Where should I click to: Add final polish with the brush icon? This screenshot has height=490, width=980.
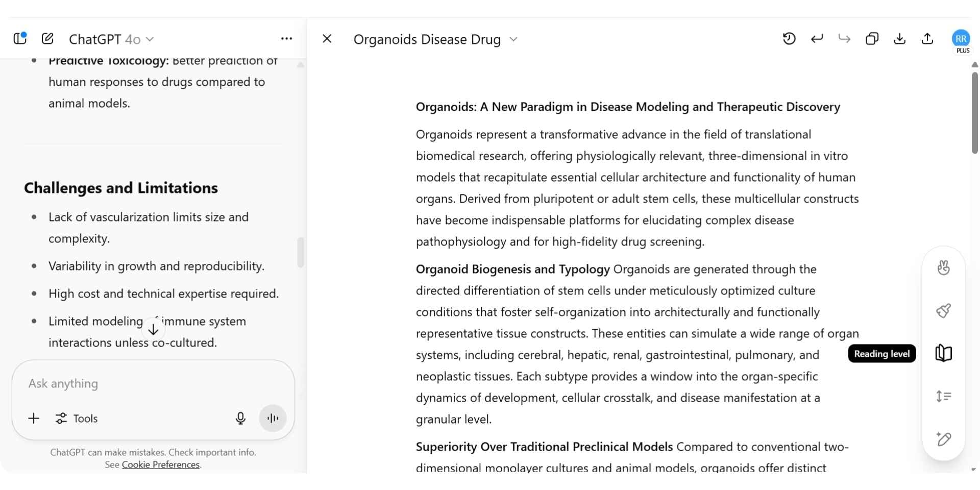(944, 311)
